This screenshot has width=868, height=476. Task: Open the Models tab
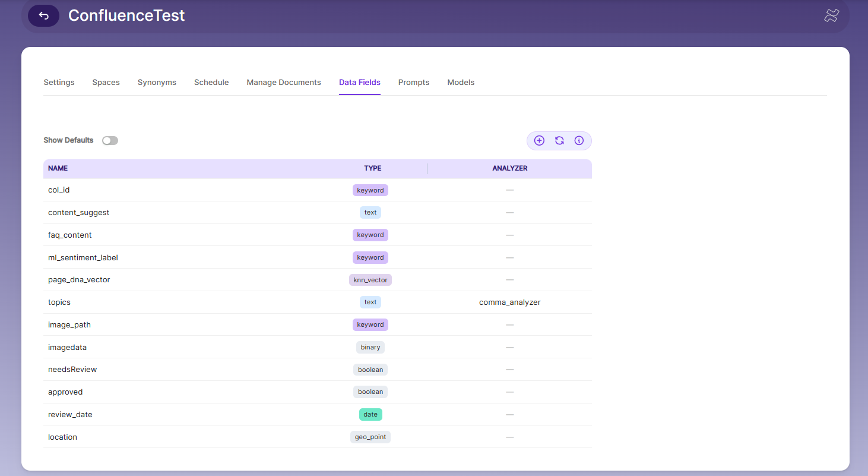[461, 83]
